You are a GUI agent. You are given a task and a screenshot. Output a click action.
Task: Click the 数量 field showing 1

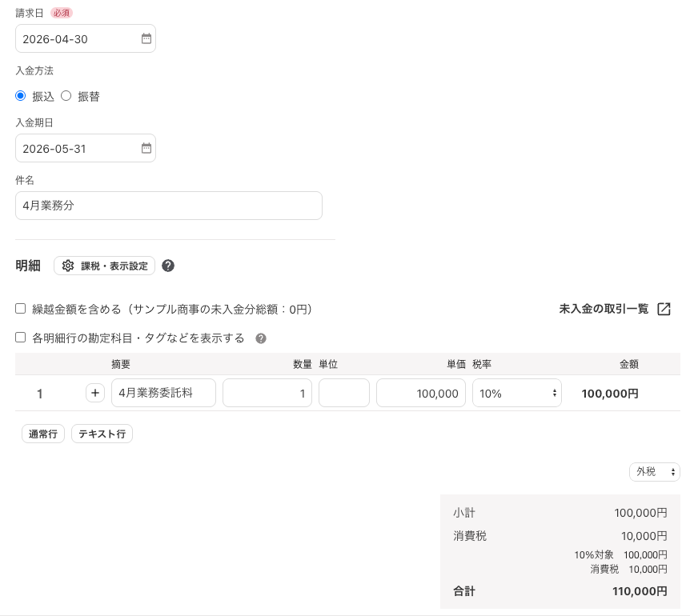(267, 393)
